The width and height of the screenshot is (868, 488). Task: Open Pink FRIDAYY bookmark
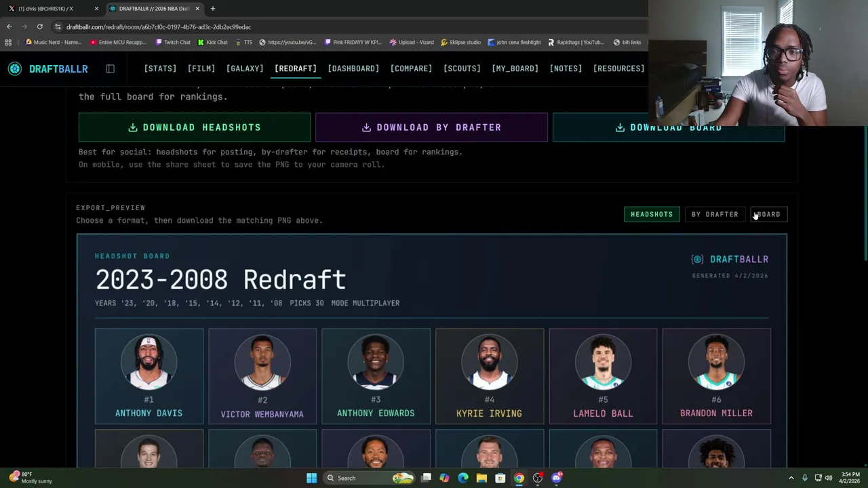click(x=353, y=42)
